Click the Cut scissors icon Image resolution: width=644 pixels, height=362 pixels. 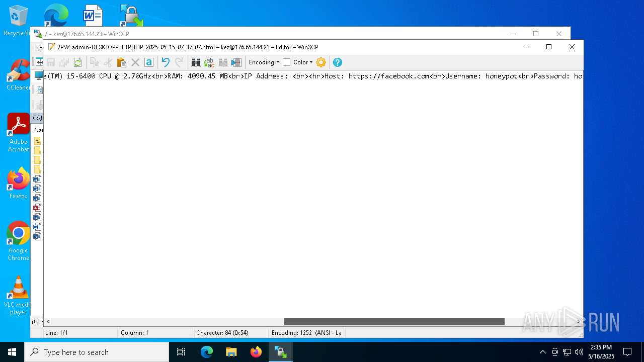[x=108, y=62]
